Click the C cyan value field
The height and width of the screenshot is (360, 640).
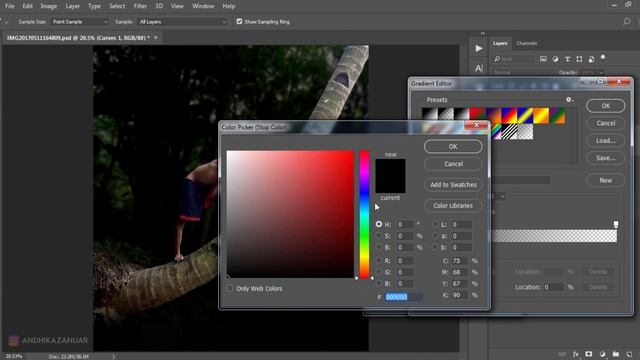pos(460,260)
